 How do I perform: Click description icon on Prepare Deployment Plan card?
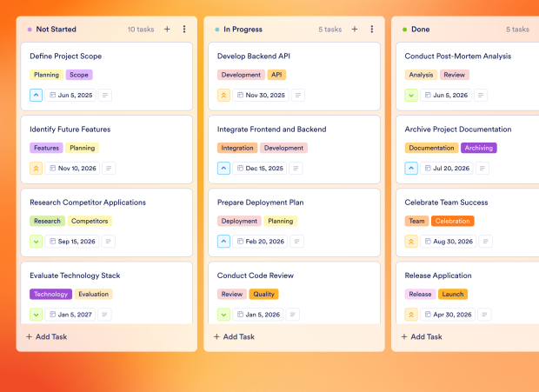[x=297, y=242]
